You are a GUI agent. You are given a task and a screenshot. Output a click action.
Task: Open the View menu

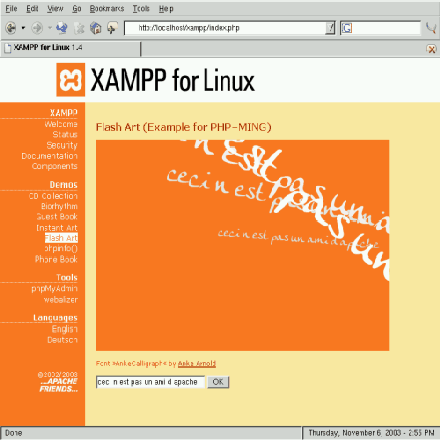click(55, 9)
